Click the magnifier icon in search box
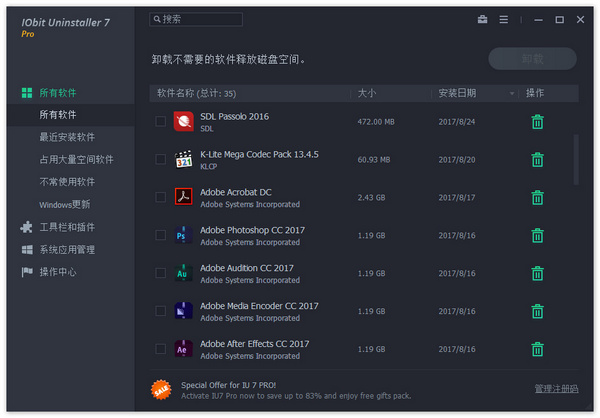 coord(157,19)
